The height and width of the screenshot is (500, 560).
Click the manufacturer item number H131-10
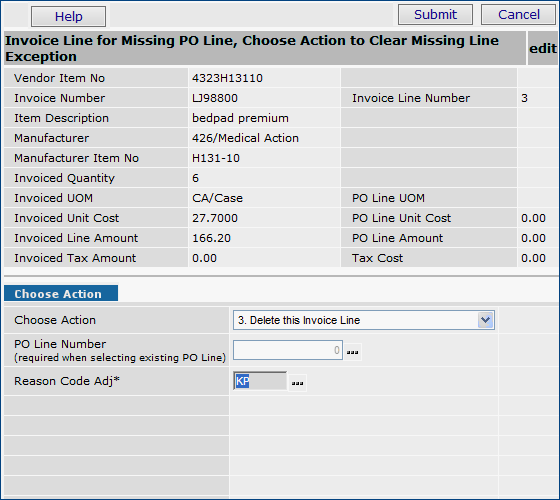pyautogui.click(x=216, y=158)
